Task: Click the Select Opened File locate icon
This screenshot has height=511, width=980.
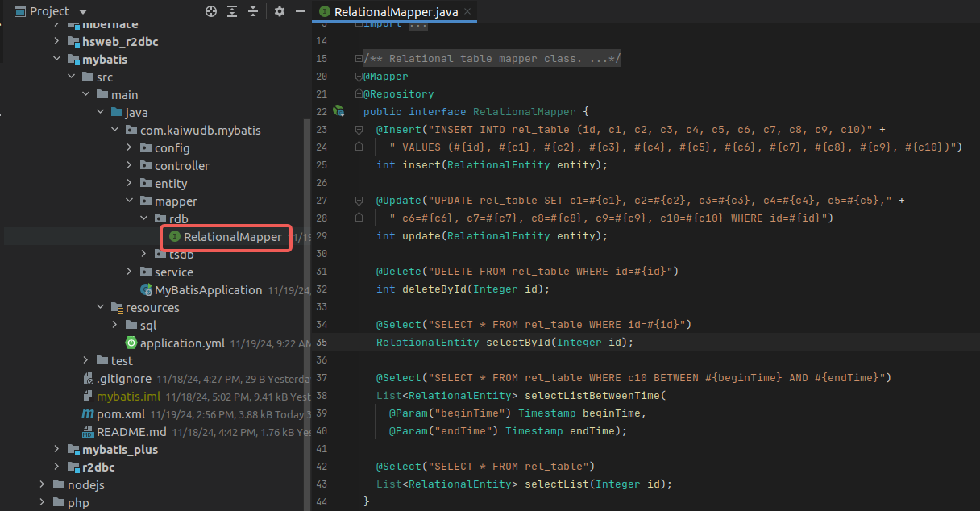Action: tap(211, 11)
